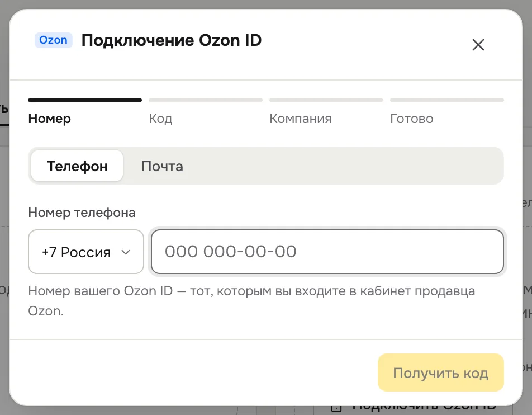Click the Ozon badge in the header
532x415 pixels.
(x=53, y=40)
